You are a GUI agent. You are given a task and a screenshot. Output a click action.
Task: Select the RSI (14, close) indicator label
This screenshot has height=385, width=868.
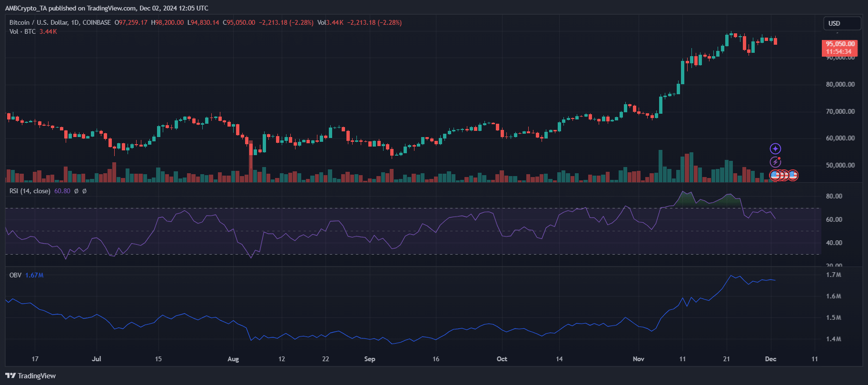coord(30,191)
